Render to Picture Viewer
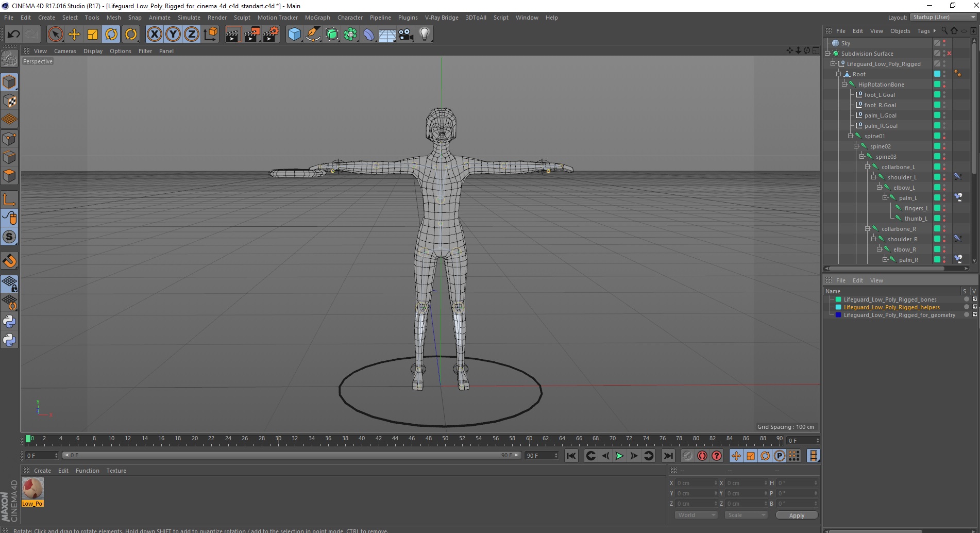 252,35
